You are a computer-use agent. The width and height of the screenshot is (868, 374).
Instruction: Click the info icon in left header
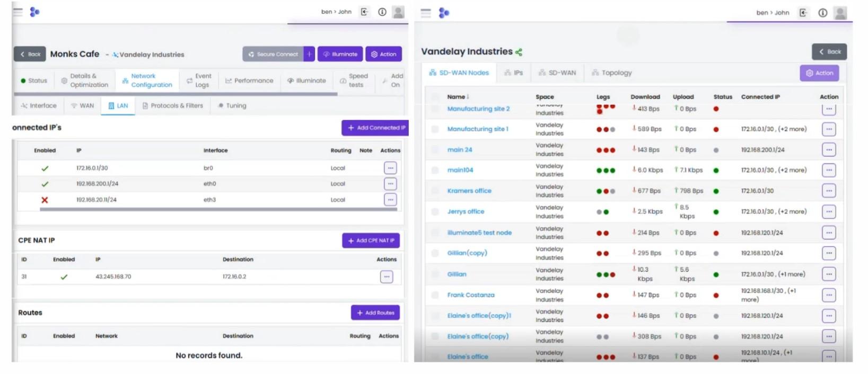click(382, 12)
